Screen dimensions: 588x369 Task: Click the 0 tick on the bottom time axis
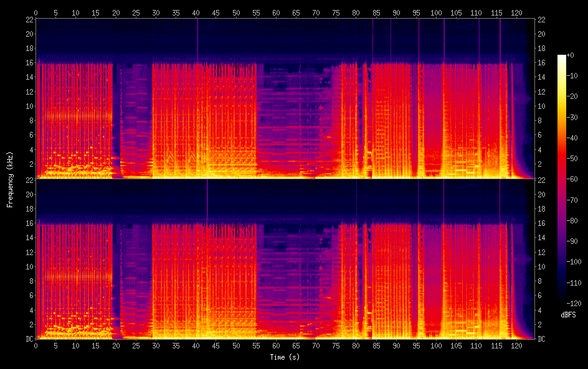(36, 345)
